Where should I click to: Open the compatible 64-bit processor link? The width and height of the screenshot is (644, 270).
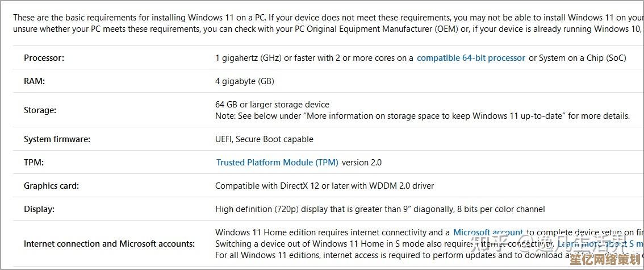coord(471,58)
